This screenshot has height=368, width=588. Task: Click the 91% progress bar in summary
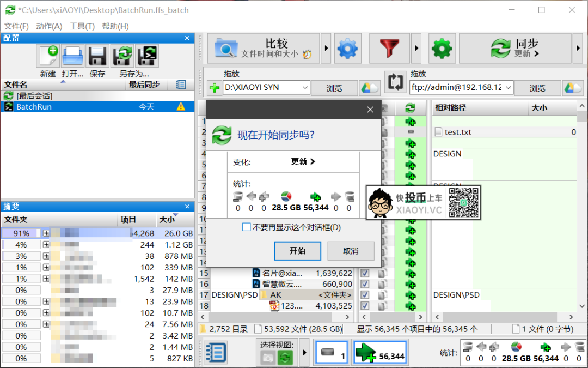pos(21,233)
